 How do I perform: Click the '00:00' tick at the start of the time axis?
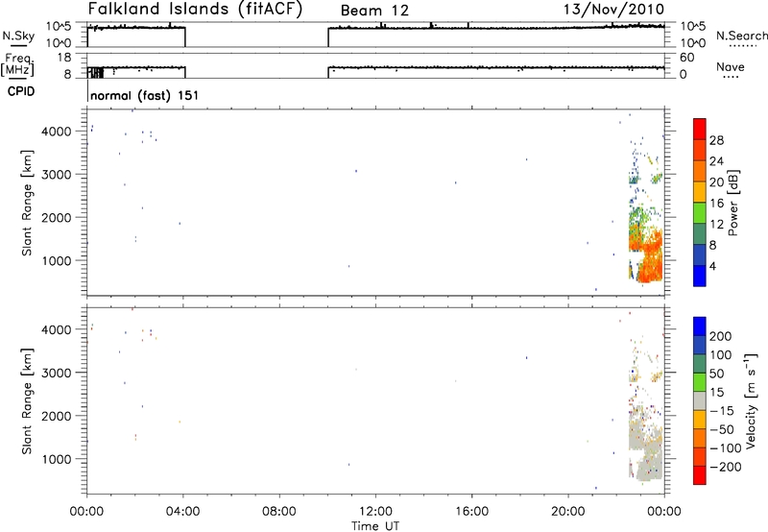click(x=86, y=512)
